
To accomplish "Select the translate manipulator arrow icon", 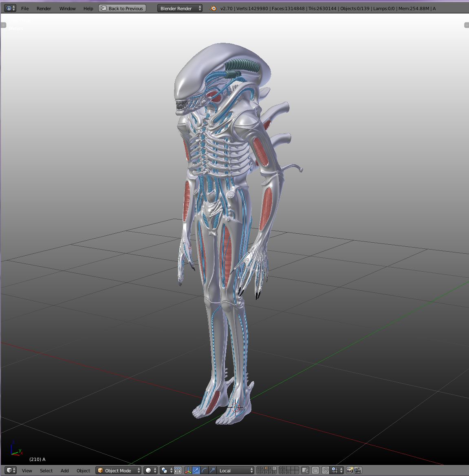I will (196, 470).
